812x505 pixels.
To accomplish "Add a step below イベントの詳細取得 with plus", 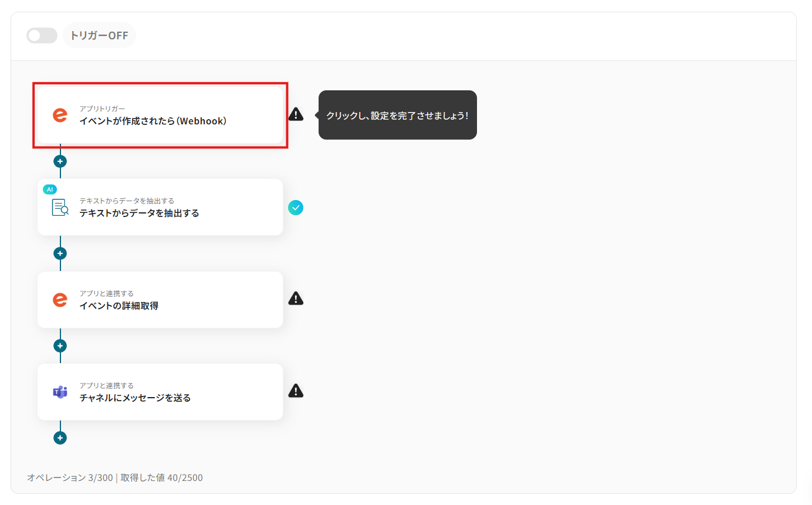I will pos(60,345).
